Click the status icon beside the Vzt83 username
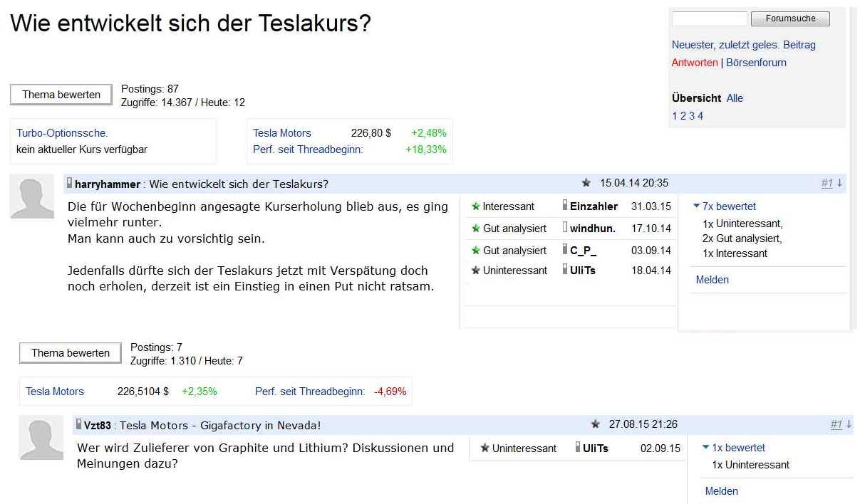 coord(78,424)
